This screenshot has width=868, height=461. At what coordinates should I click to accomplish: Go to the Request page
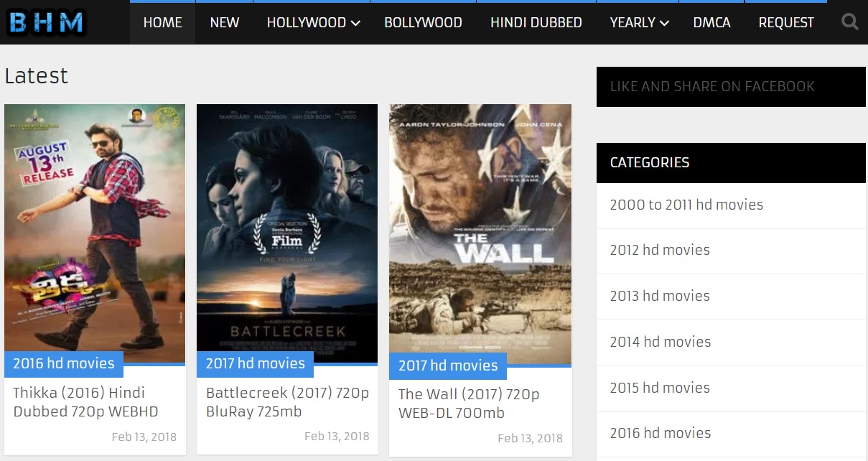point(786,22)
